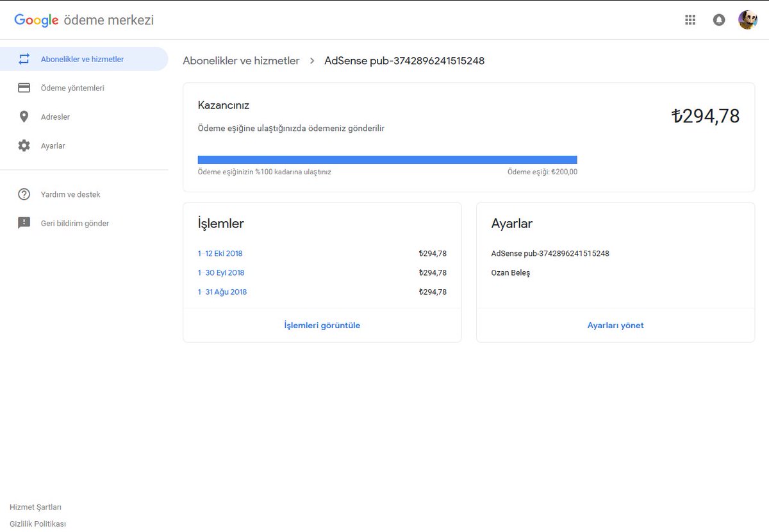Open Hizmet Şartları footer link
This screenshot has height=532, width=769.
pyautogui.click(x=36, y=507)
